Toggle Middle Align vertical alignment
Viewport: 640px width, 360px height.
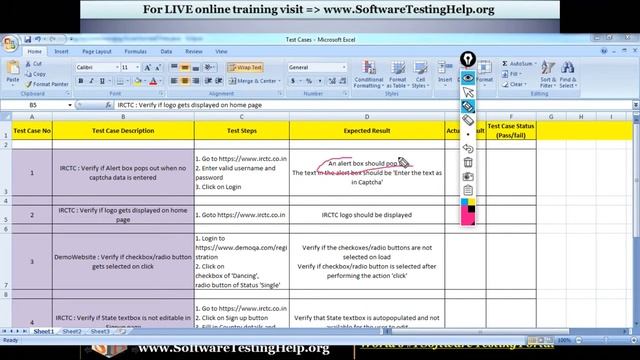coord(184,67)
